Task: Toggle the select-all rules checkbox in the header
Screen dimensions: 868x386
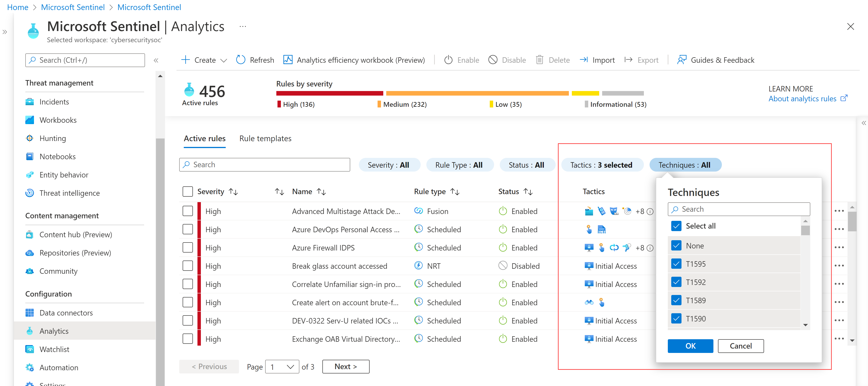Action: (188, 191)
